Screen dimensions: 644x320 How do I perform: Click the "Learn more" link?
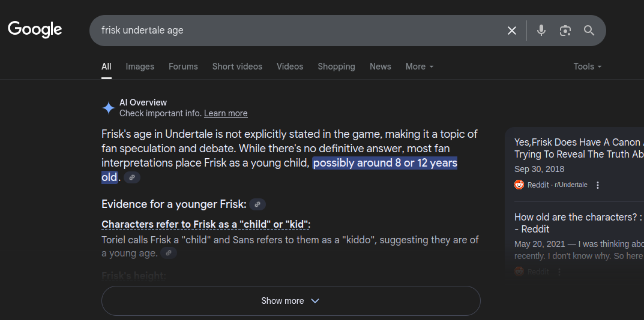pos(226,113)
